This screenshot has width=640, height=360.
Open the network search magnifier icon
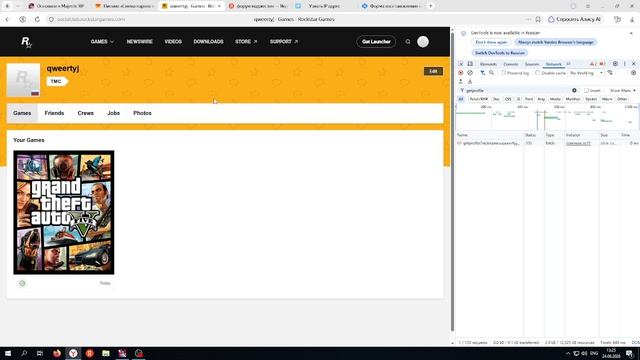click(x=491, y=73)
